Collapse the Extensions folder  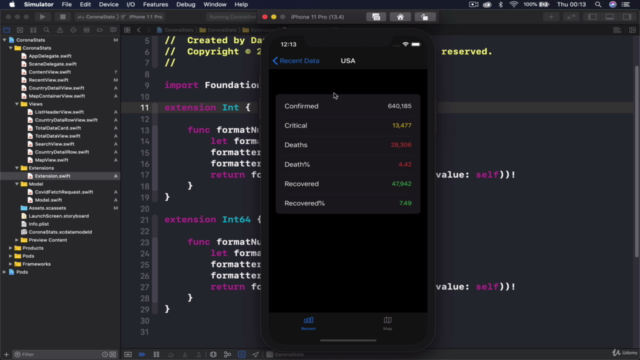tap(17, 168)
